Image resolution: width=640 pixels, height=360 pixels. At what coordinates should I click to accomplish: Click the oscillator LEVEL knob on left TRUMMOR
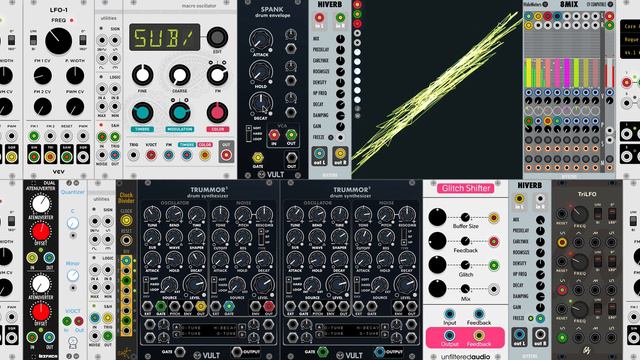point(195,284)
